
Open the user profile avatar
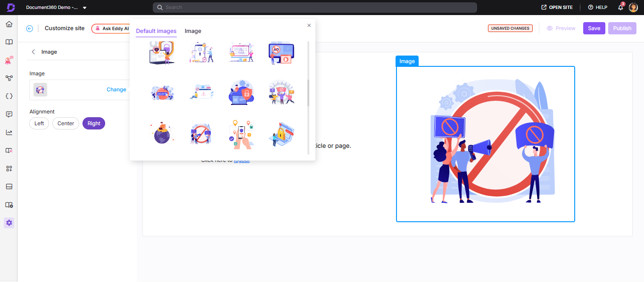point(633,7)
